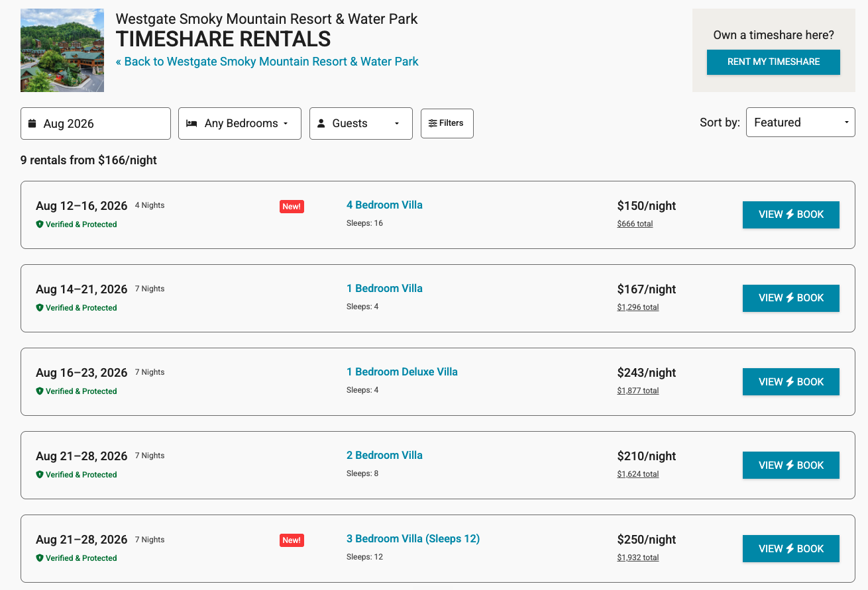Click Verified & Protected on 1 Bedroom Deluxe listing

click(x=81, y=391)
